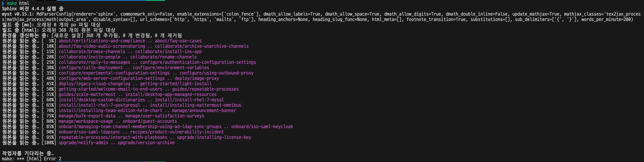Click the '작업자를 기다리는 중' status line

[x=28, y=153]
